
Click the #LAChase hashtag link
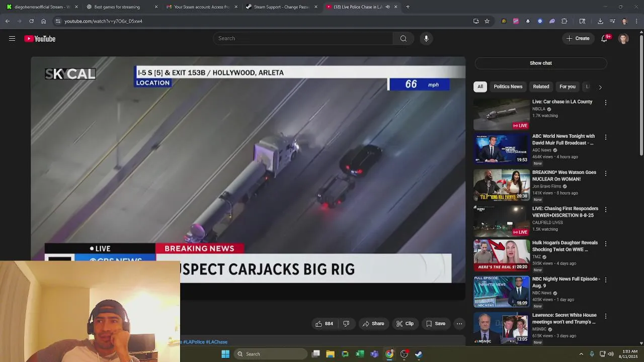pyautogui.click(x=216, y=342)
